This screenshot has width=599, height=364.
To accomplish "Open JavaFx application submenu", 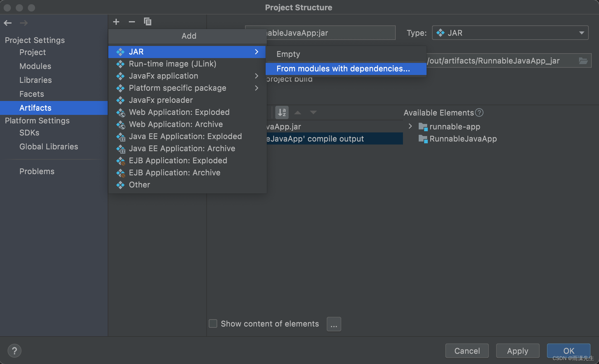I will pyautogui.click(x=187, y=76).
